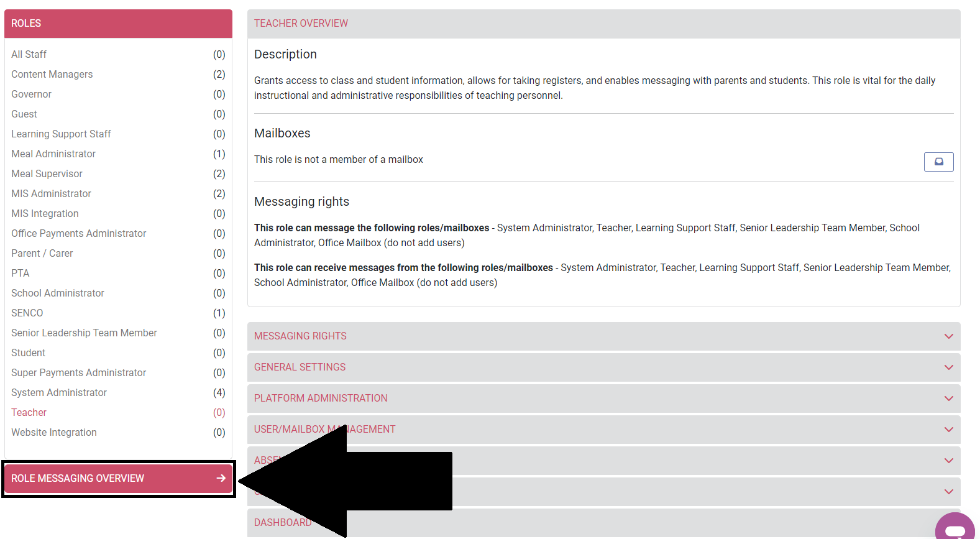Click the Teacher Overview panel header

click(x=301, y=23)
